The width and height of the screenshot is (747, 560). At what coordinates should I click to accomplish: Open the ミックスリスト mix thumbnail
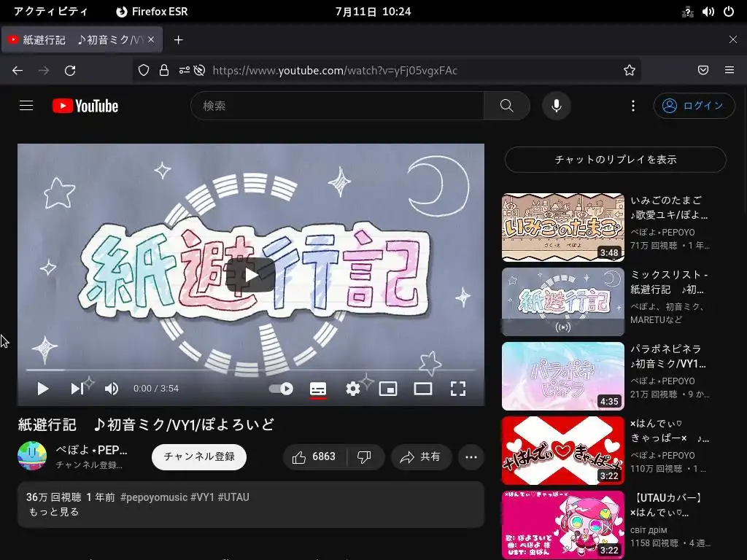562,302
